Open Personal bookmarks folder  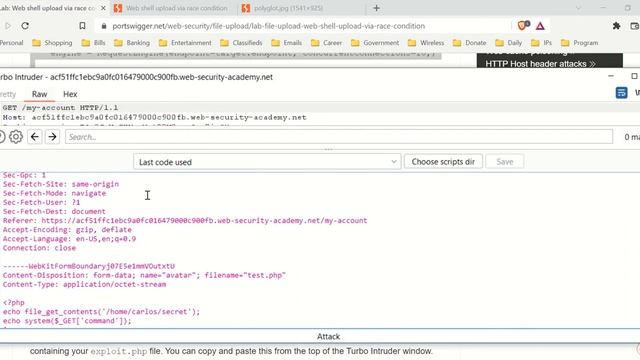point(11,43)
